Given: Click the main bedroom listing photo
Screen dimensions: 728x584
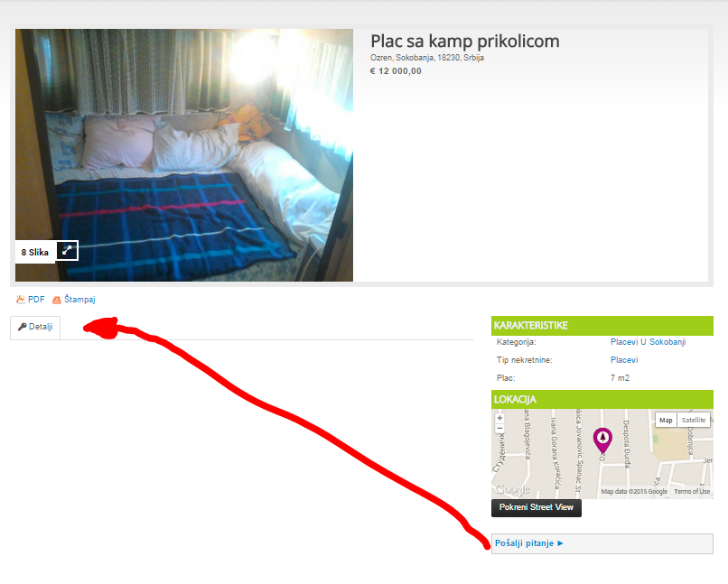Looking at the screenshot, I should (184, 155).
